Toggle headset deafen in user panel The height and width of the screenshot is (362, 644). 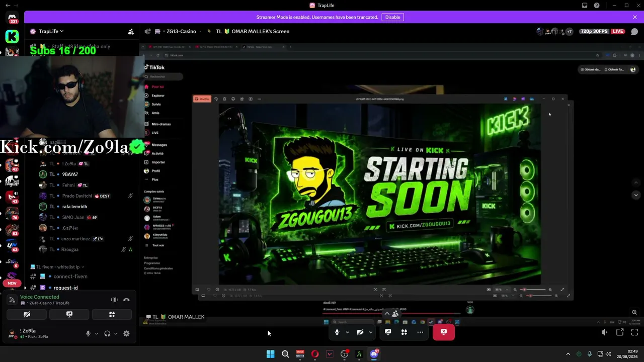[x=107, y=333]
